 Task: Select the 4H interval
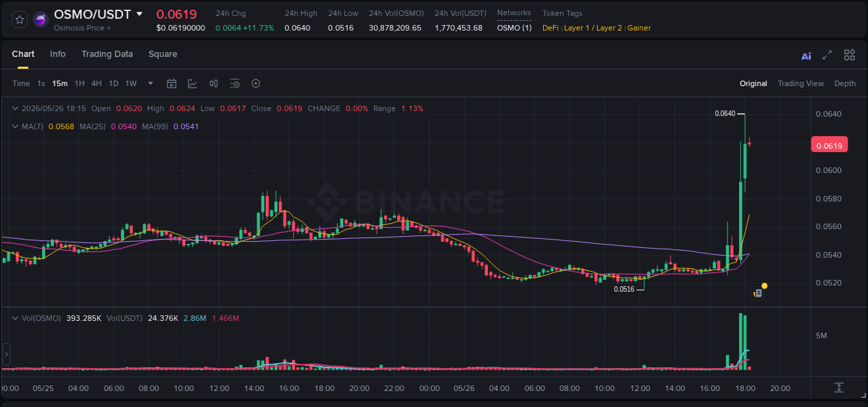97,83
